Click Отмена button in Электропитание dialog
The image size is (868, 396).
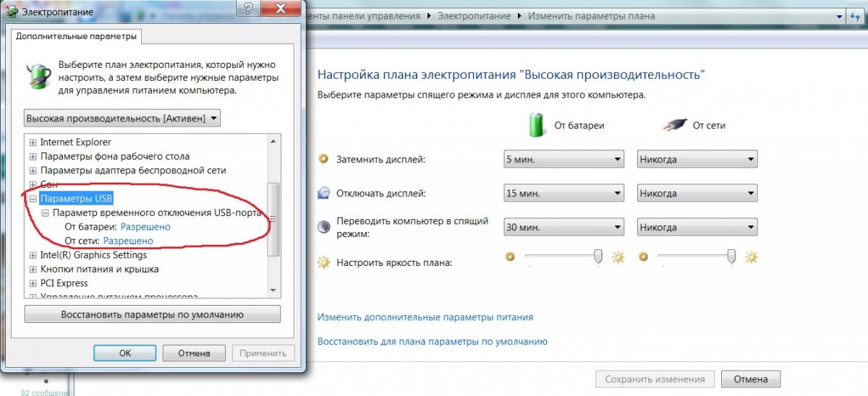tap(192, 353)
